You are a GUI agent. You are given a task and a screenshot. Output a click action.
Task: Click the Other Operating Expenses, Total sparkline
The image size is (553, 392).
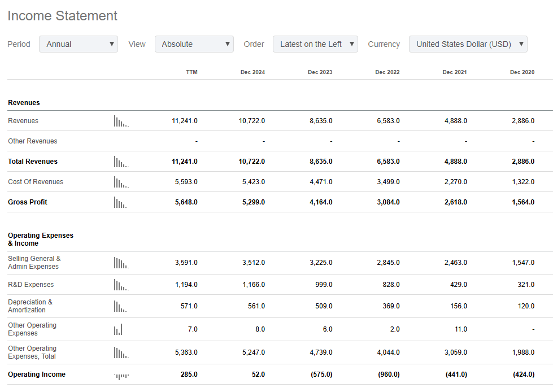121,352
